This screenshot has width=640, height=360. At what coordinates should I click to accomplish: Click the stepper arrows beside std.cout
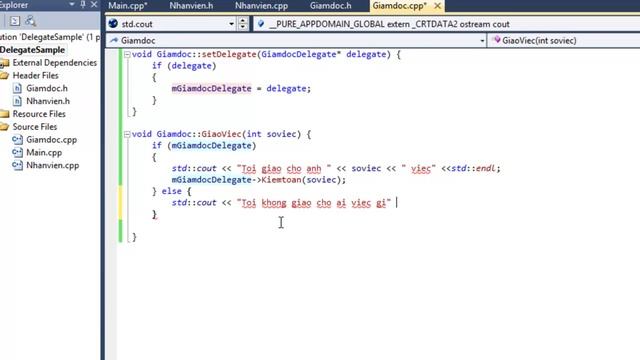click(x=242, y=24)
